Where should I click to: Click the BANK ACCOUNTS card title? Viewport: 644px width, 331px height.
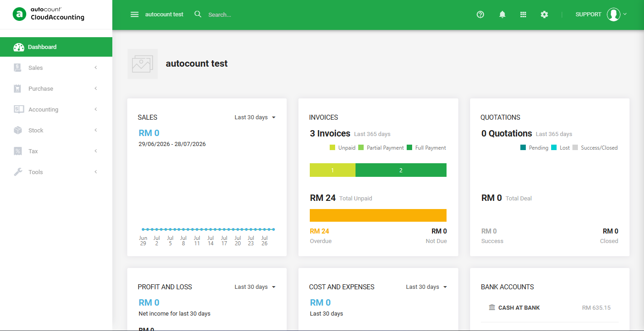pos(507,287)
